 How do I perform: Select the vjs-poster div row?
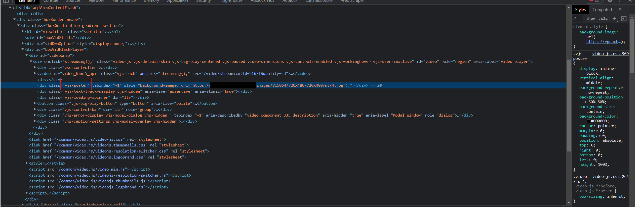[283, 85]
